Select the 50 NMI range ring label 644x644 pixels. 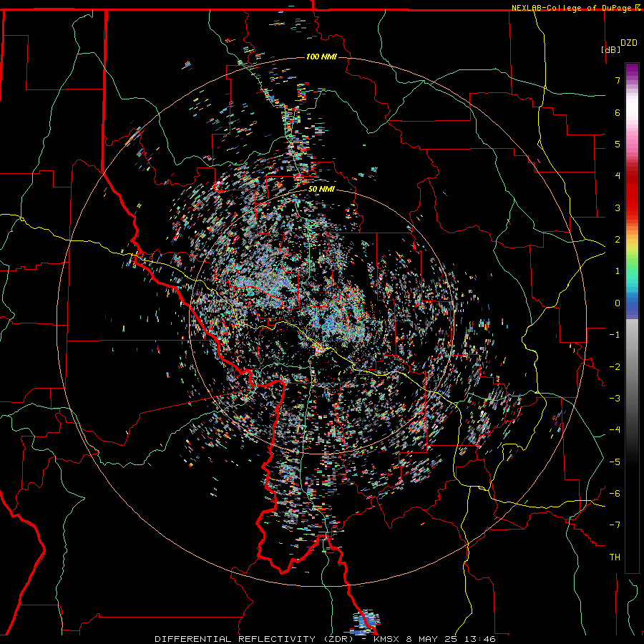[x=321, y=189]
